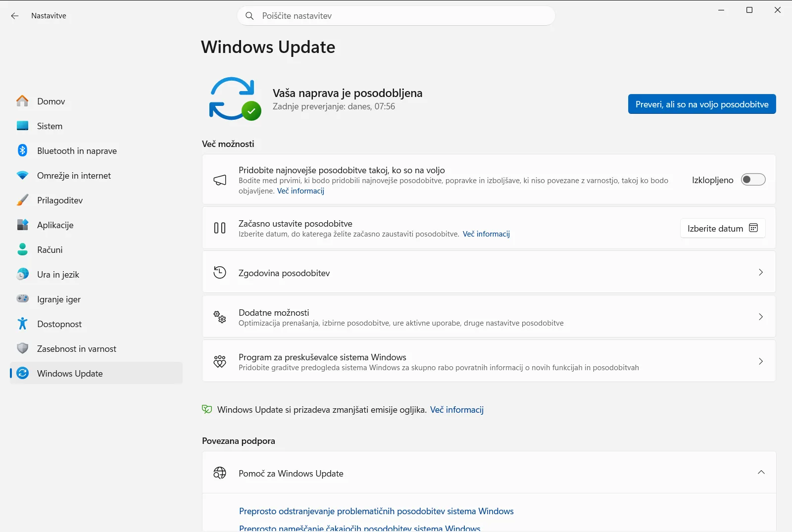Select Ura in jezik in sidebar
Viewport: 792px width, 532px height.
click(96, 274)
